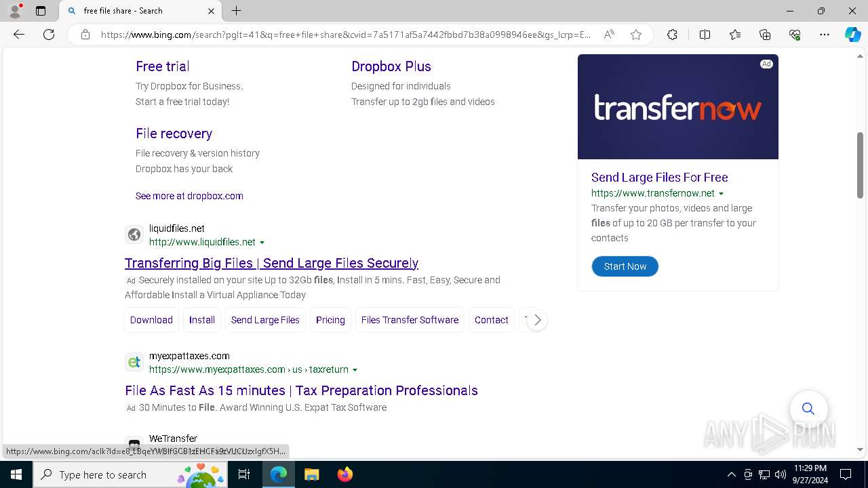Open Firefox from taskbar

(344, 474)
